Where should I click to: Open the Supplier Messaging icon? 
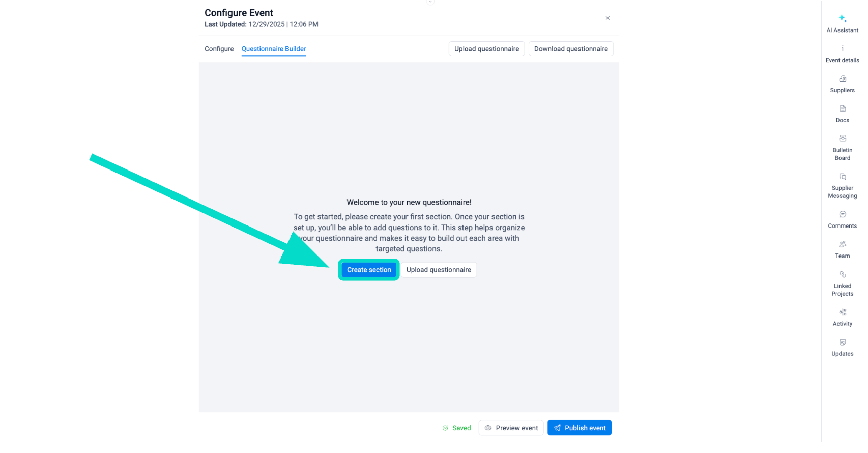click(842, 177)
